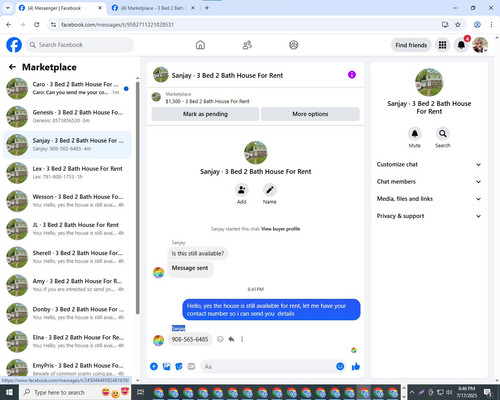
Task: Open the tab search dropdown in Chrome
Action: (7, 8)
